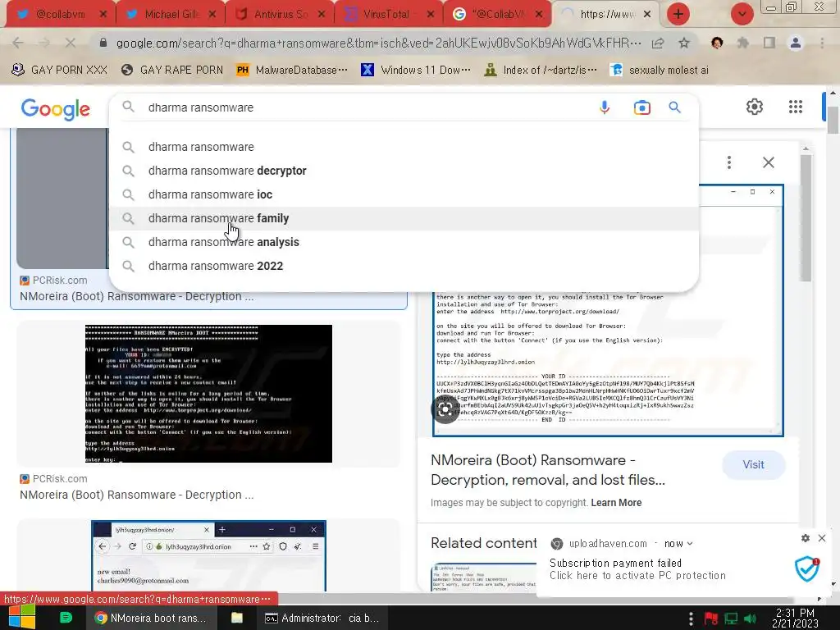Select suggestion dharma ransomware decryptor
This screenshot has height=630, width=840.
tap(404, 171)
